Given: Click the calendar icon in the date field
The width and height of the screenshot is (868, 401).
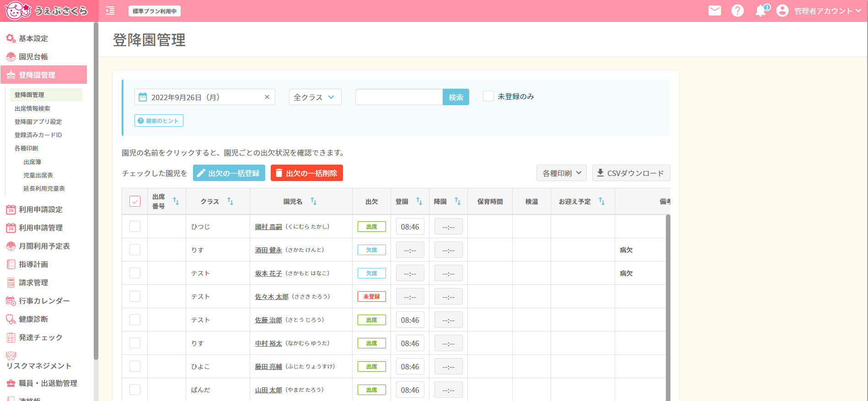Looking at the screenshot, I should (x=143, y=97).
